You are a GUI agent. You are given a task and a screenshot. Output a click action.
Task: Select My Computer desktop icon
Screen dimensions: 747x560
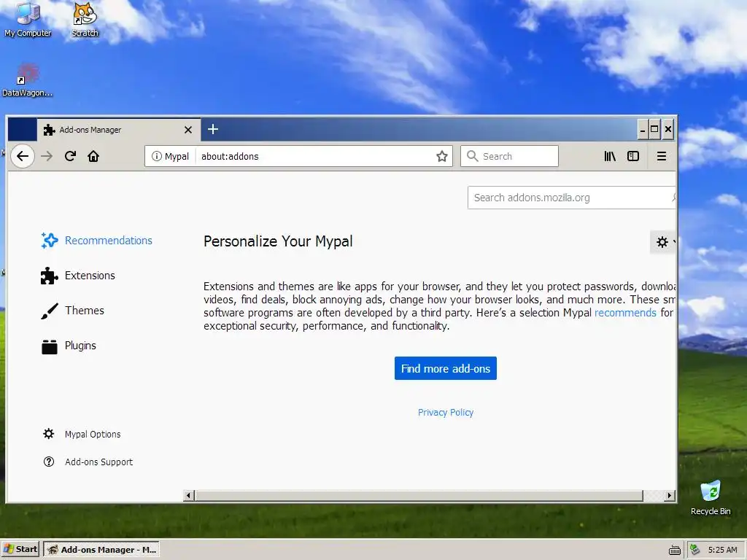click(28, 19)
